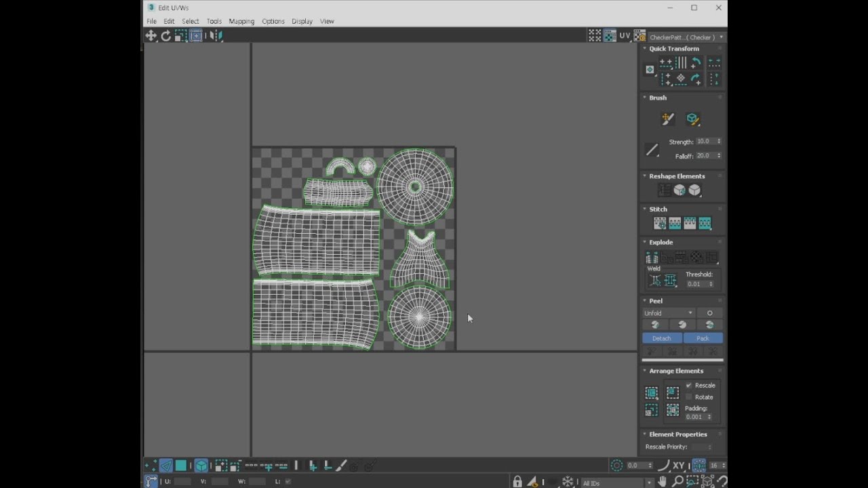Click the XY axis constraint button
Screen dimensions: 868x488
pyautogui.click(x=678, y=466)
